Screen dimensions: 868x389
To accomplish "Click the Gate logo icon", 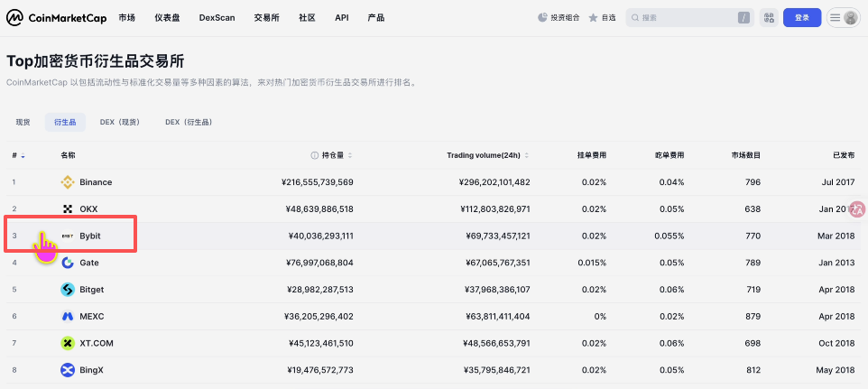I will [x=68, y=263].
